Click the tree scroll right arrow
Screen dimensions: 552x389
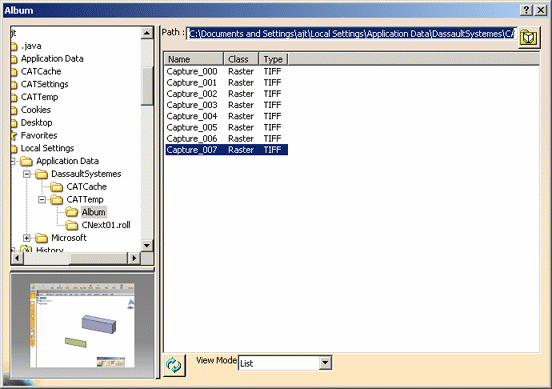point(134,258)
